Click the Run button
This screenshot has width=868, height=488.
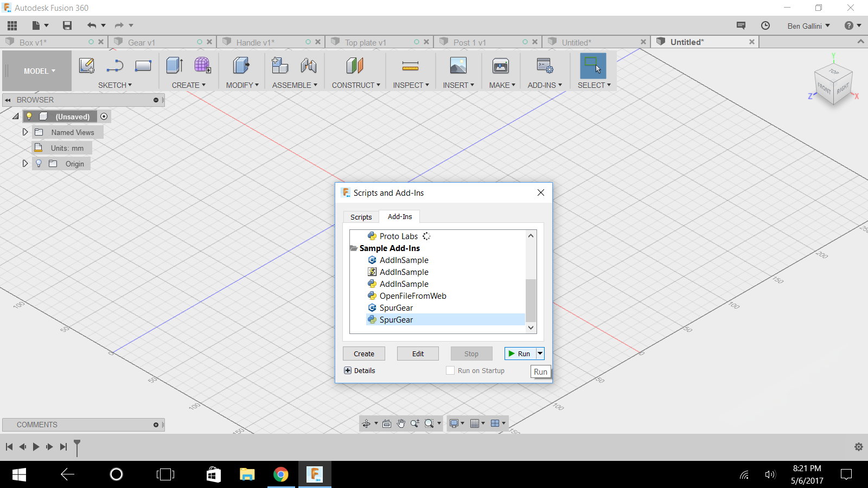click(x=520, y=354)
